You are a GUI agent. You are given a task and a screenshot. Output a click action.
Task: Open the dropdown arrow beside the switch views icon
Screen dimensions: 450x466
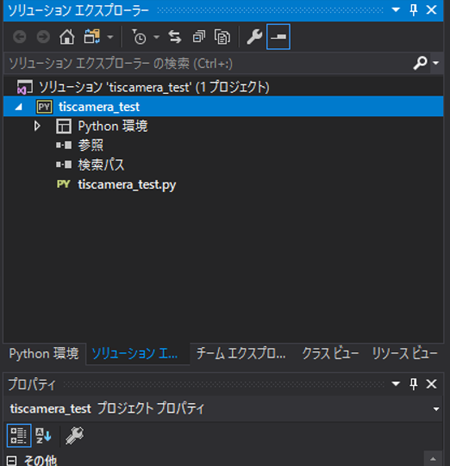click(110, 37)
